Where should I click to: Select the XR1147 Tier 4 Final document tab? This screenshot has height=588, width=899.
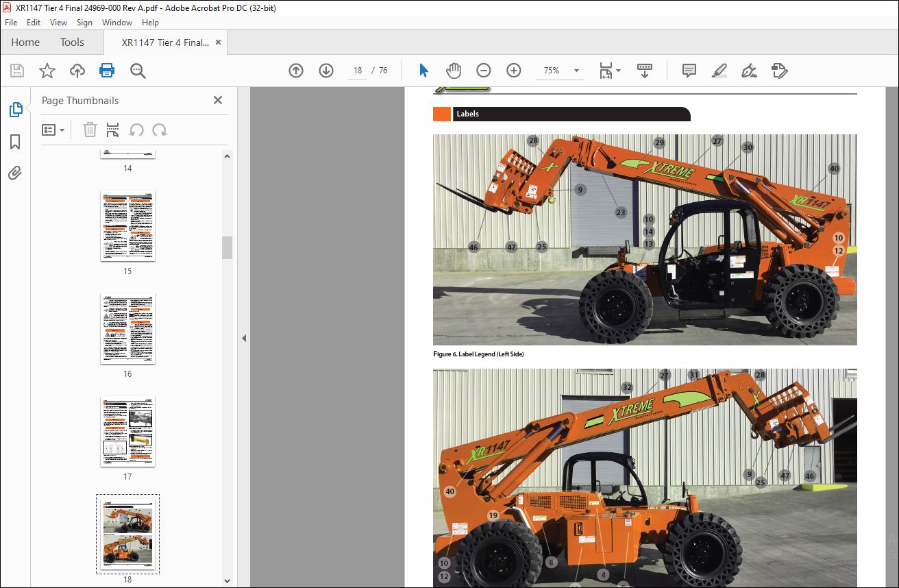165,42
